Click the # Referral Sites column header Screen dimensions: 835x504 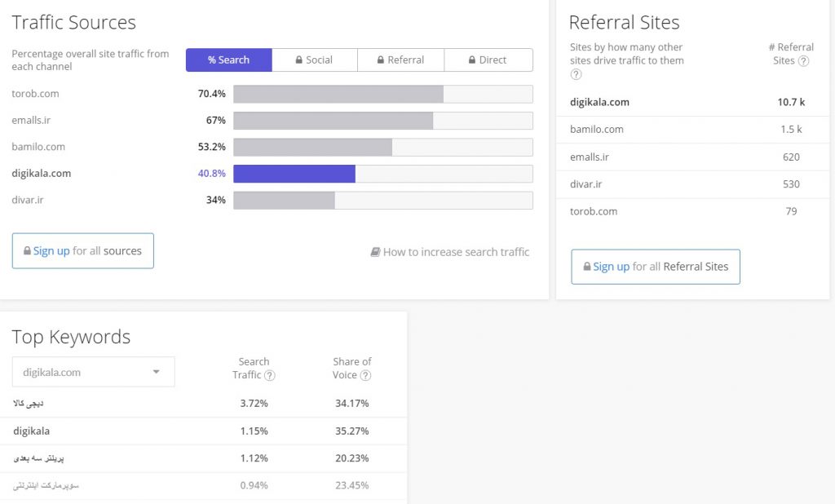(791, 54)
